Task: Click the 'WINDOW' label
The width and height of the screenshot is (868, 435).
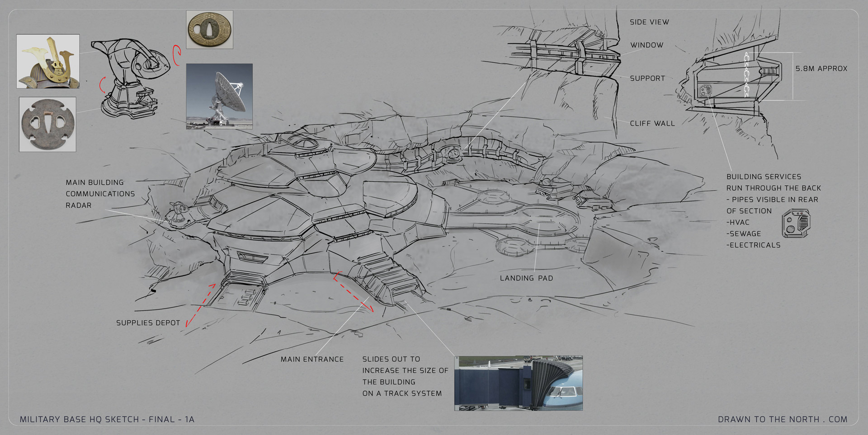Action: coord(647,45)
